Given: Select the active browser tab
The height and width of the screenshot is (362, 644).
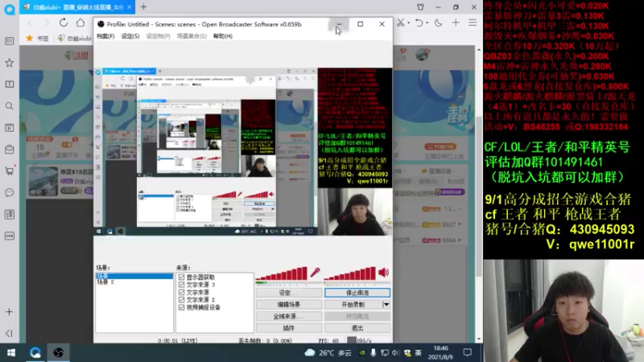Looking at the screenshot, I should click(77, 7).
